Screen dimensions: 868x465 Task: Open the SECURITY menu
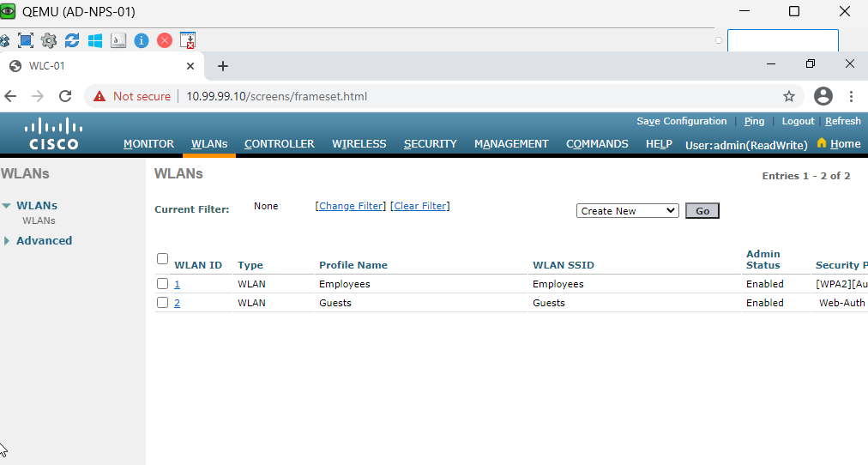click(x=430, y=144)
